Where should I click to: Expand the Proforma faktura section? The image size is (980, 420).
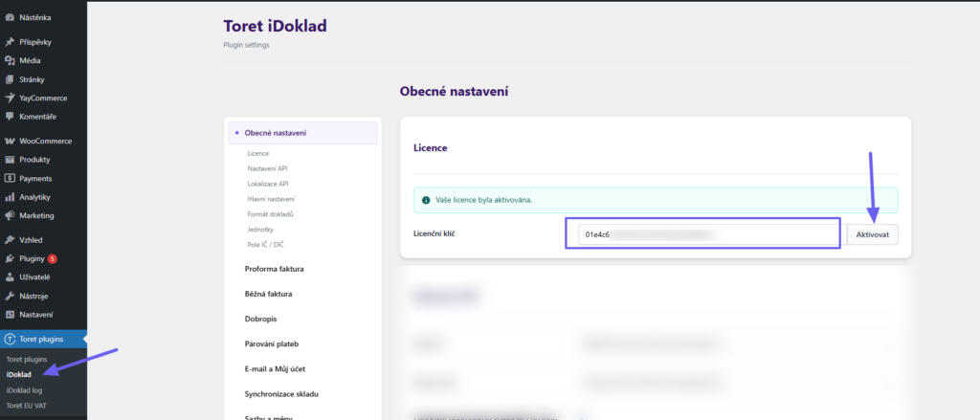(x=275, y=269)
